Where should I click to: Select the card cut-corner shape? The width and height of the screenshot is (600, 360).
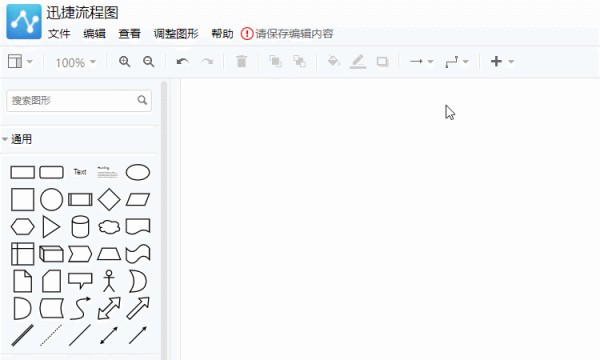[52, 281]
